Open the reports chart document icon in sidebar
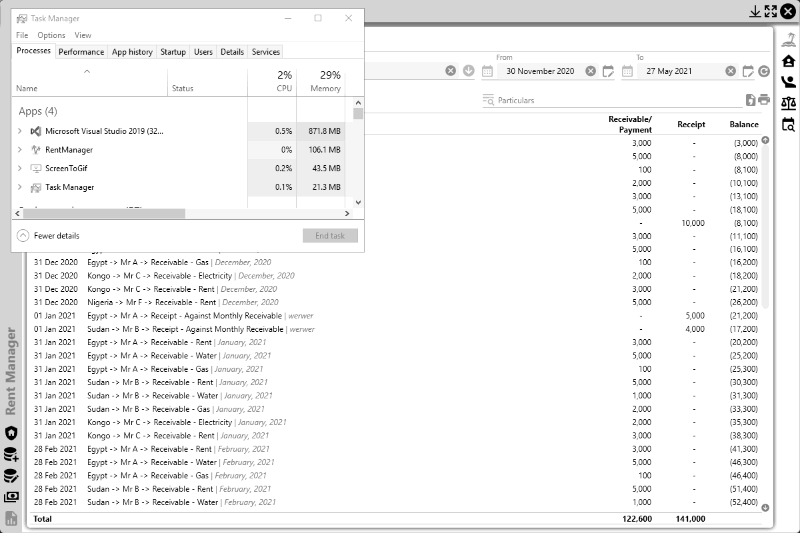Screen dimensions: 800x533 point(11,519)
